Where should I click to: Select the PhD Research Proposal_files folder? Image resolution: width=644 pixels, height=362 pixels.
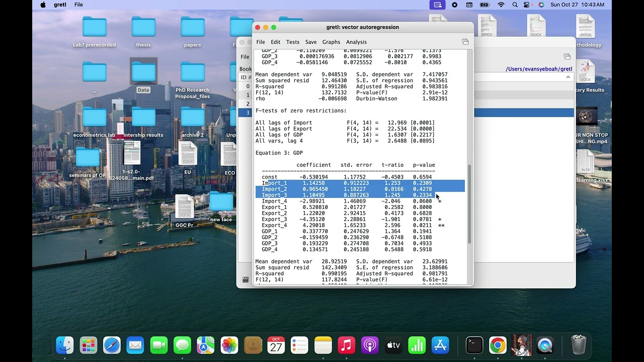pos(192,80)
